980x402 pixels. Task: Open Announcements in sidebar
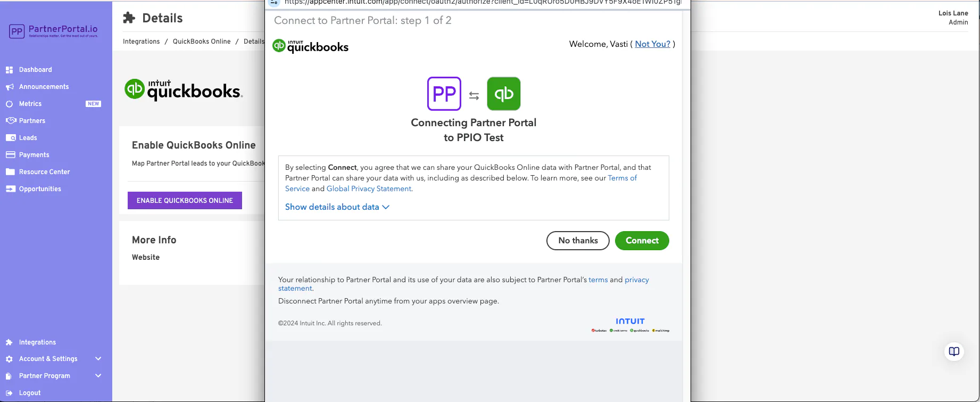pos(44,87)
